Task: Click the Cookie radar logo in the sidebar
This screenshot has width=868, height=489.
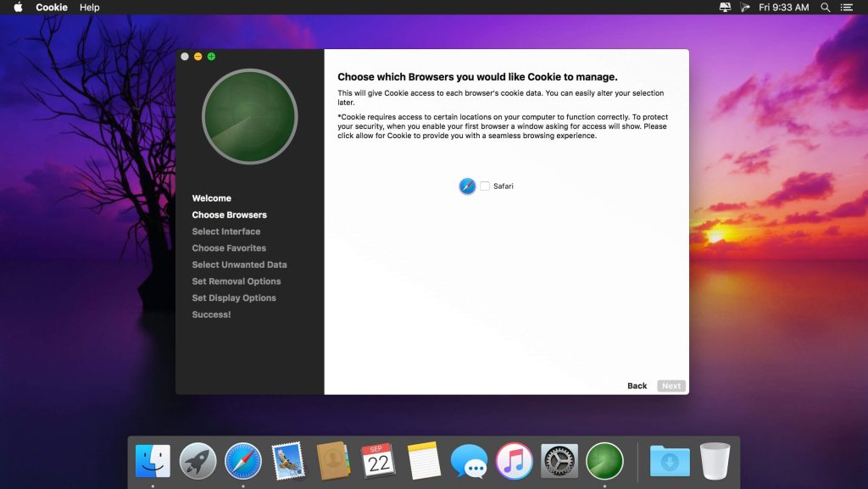Action: click(x=249, y=116)
